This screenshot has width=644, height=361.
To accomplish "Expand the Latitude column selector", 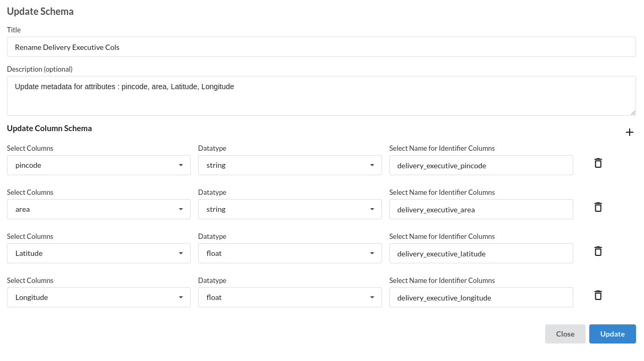I will pyautogui.click(x=99, y=253).
